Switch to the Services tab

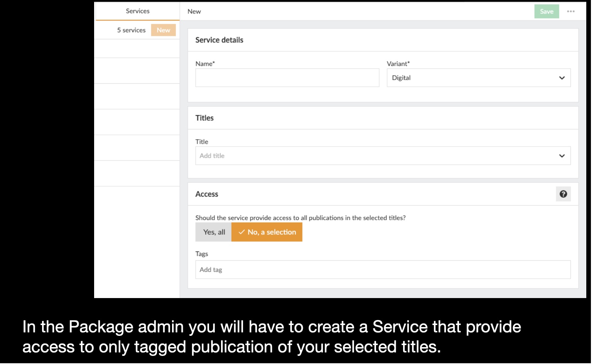(x=137, y=11)
